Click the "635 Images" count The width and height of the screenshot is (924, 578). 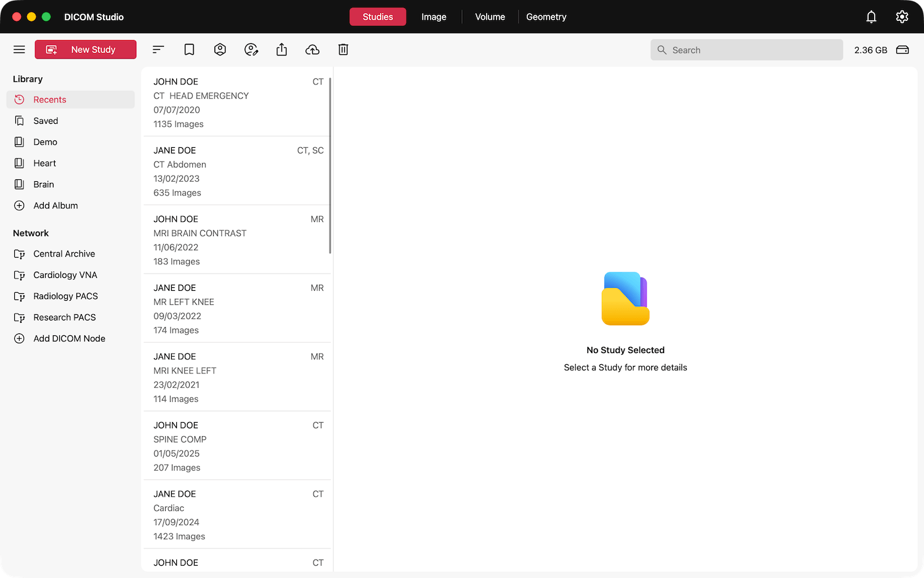[177, 193]
